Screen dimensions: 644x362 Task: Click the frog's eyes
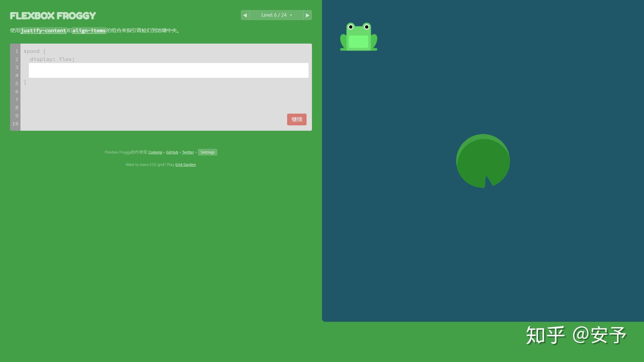click(358, 27)
